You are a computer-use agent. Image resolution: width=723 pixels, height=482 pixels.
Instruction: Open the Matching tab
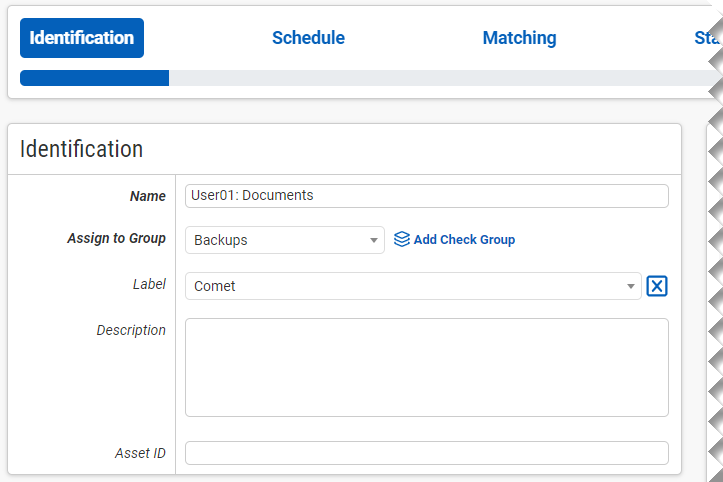click(x=519, y=38)
